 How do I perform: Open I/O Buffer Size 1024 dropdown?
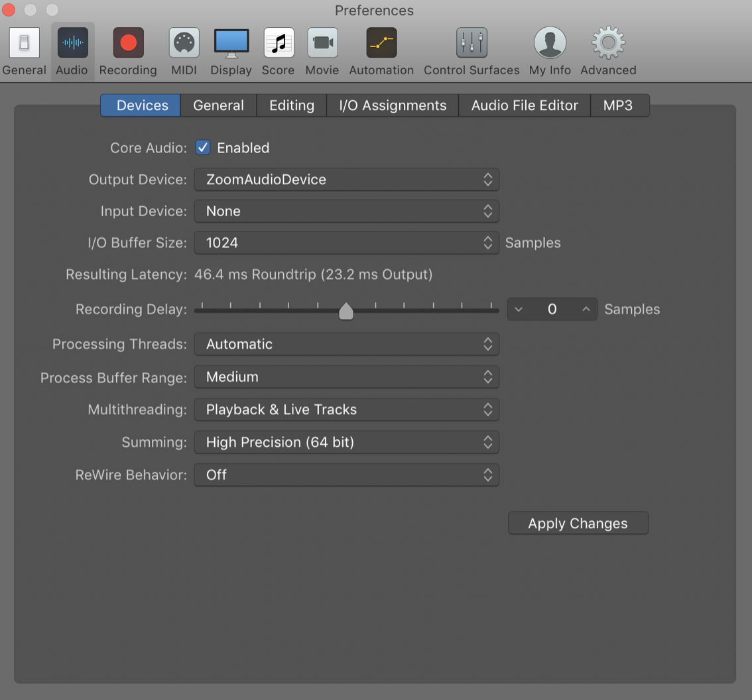click(346, 243)
